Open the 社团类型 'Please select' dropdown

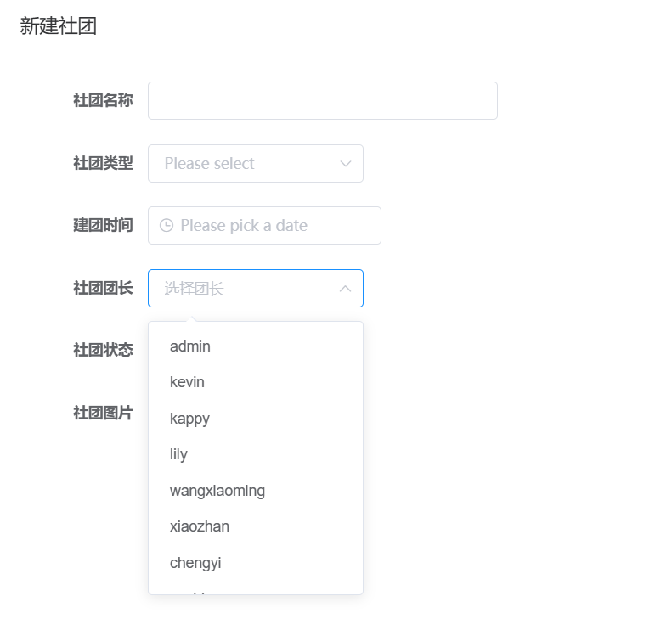point(246,164)
